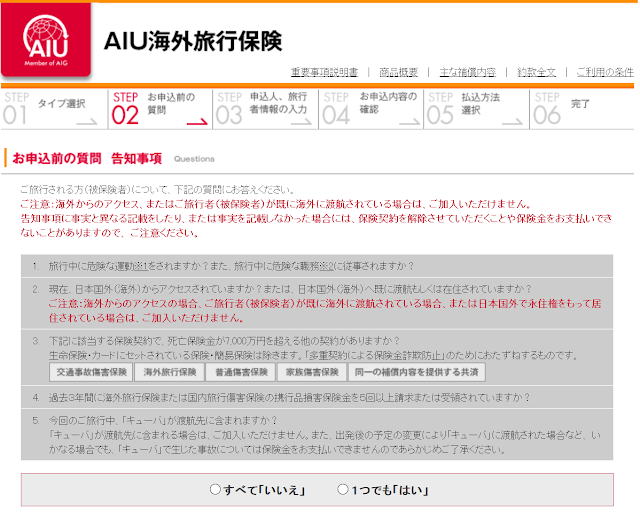Go to STEP 04 お申込内容の確認
Viewport: 640px width, 525px height.
[371, 109]
